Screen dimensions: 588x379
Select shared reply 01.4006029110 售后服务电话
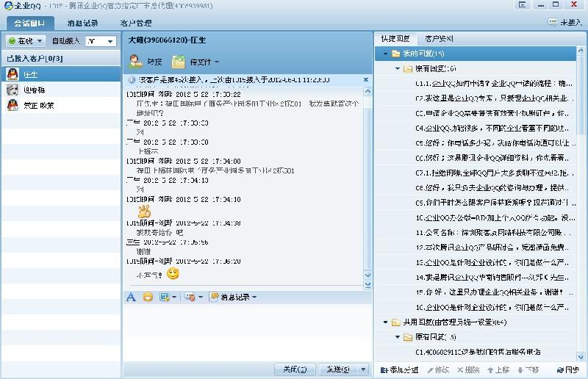(478, 352)
